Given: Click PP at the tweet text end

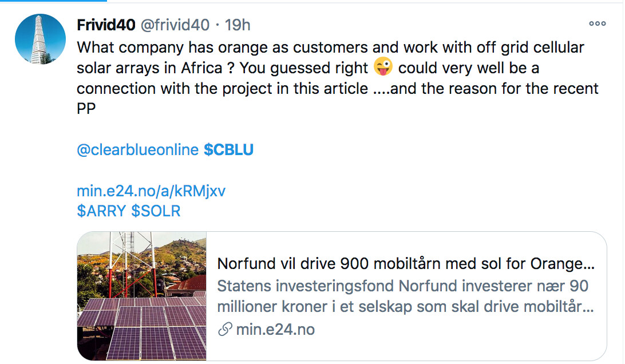Looking at the screenshot, I should 86,109.
